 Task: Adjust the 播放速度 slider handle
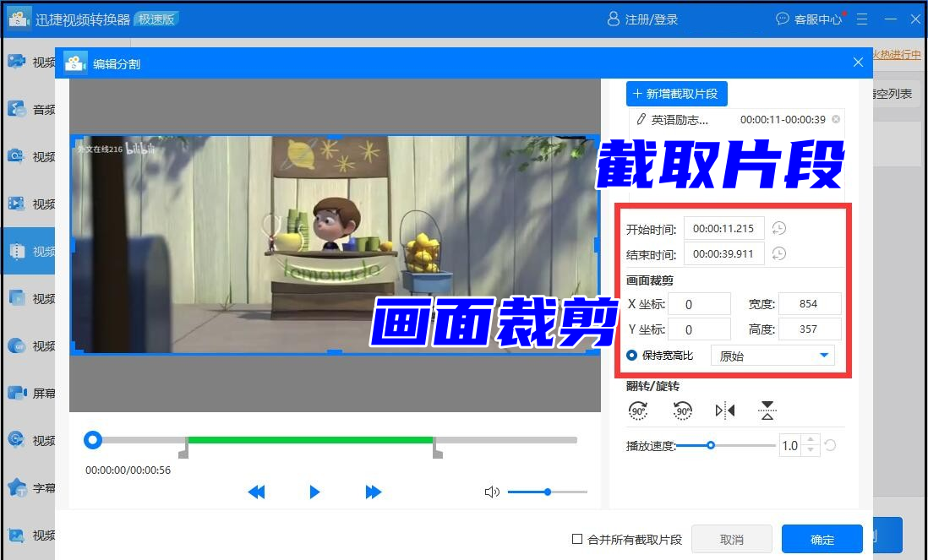coord(711,445)
